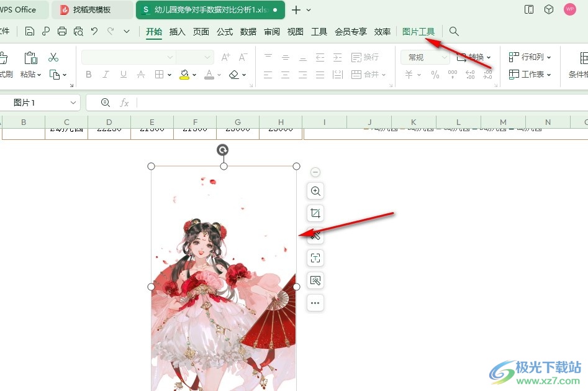Toggle Italic formatting

[x=106, y=75]
